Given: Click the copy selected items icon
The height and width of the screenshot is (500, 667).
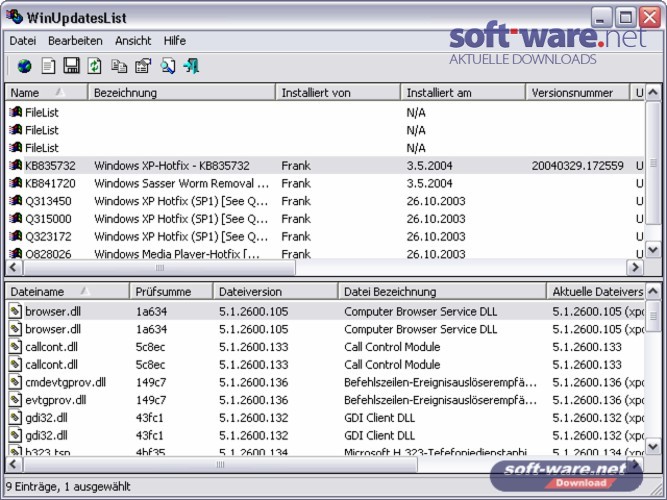Looking at the screenshot, I should click(x=119, y=66).
